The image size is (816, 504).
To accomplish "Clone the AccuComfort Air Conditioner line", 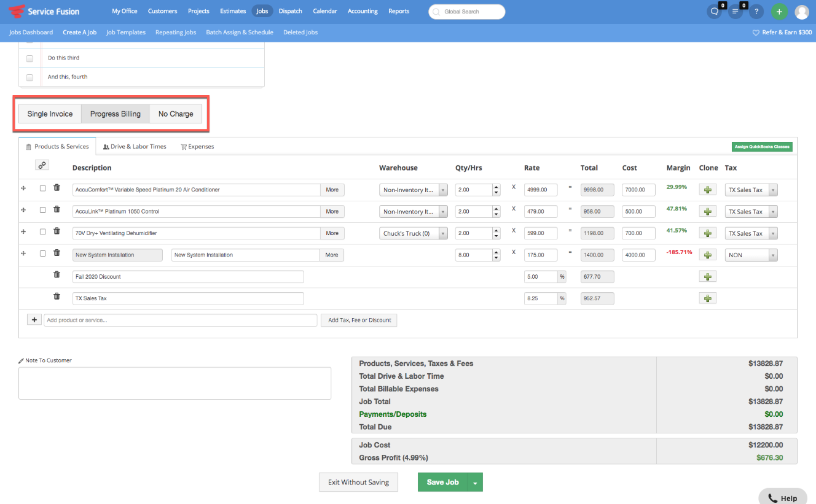I will pyautogui.click(x=708, y=190).
